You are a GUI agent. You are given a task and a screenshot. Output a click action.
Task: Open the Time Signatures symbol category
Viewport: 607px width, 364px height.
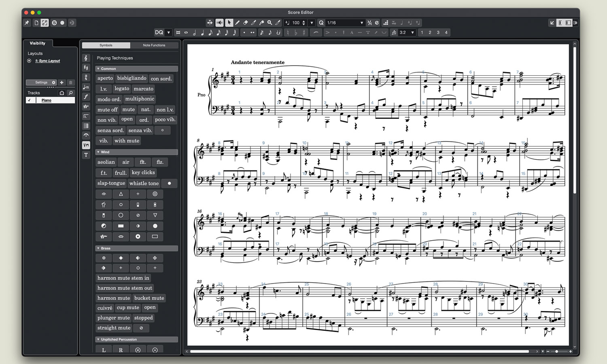click(86, 77)
